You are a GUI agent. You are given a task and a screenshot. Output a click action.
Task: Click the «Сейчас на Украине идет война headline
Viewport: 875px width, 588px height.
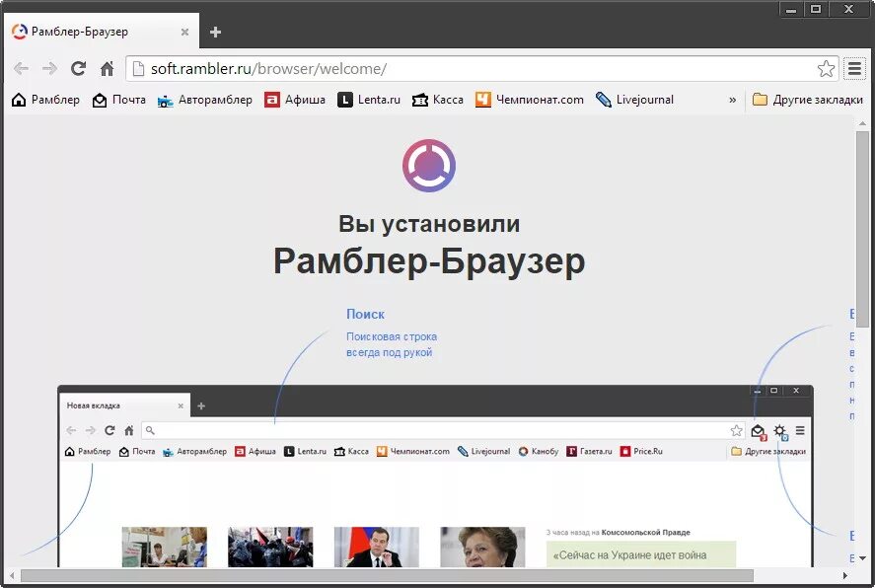click(629, 555)
